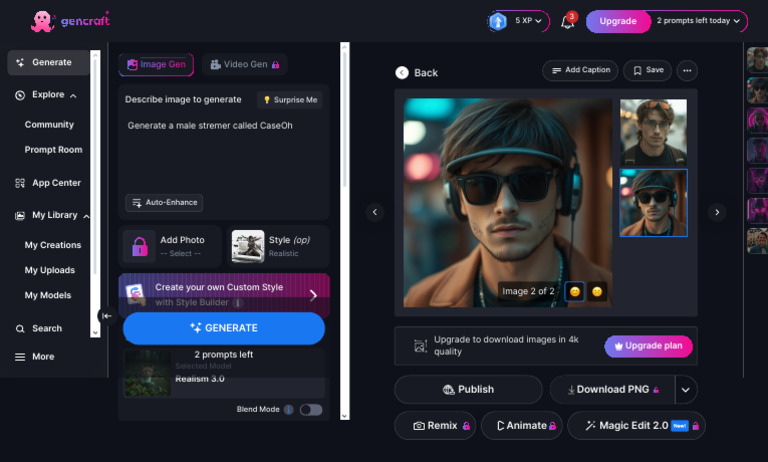Click the Upgrade button in header
768x462 pixels.
(618, 21)
